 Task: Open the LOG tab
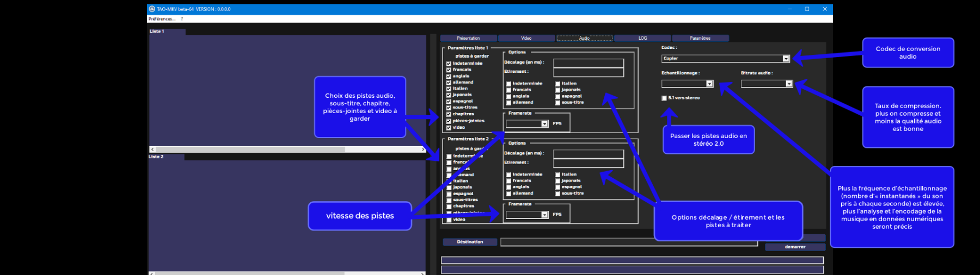pyautogui.click(x=642, y=38)
